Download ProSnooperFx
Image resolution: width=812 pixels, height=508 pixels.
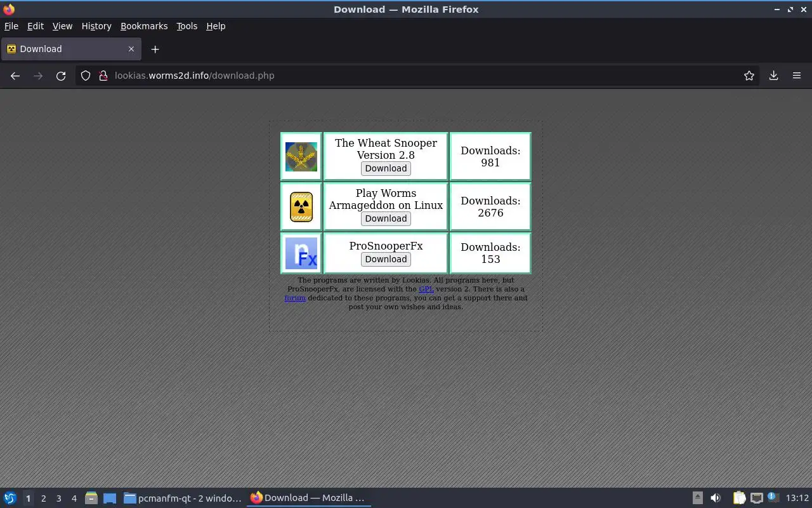click(386, 259)
